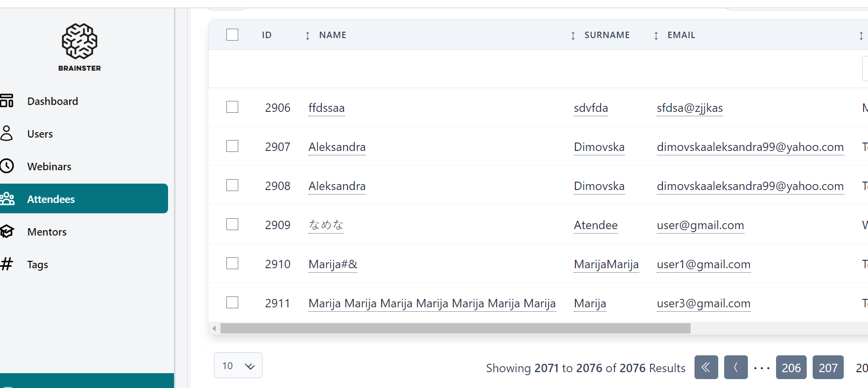Click the Tags hash icon
The height and width of the screenshot is (388, 868).
tap(7, 264)
